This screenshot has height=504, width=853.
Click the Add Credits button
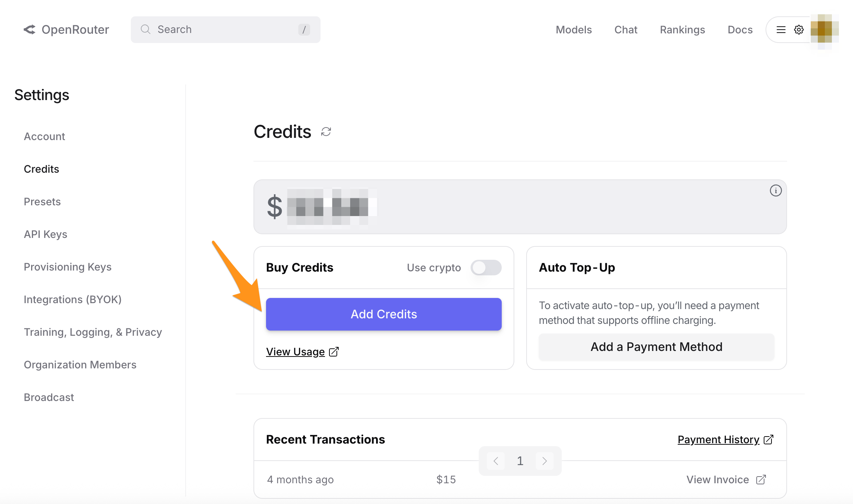point(384,314)
